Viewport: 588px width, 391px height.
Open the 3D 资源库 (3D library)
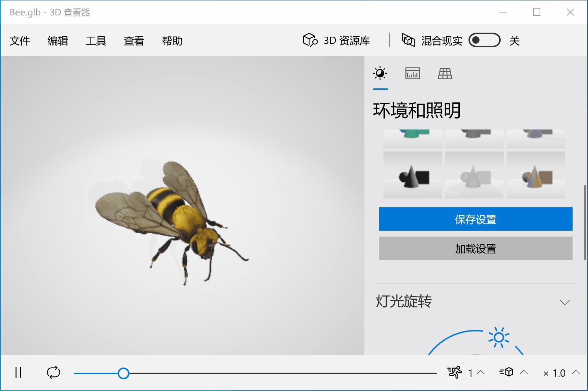click(337, 40)
